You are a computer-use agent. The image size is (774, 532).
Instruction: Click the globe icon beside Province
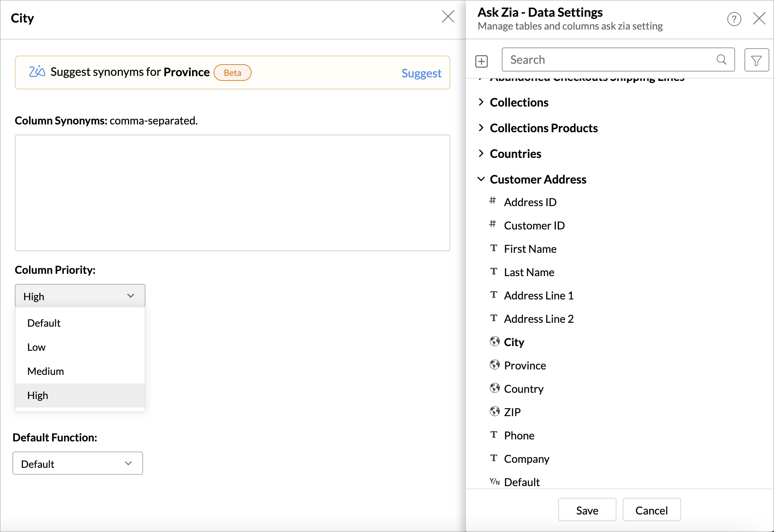pyautogui.click(x=494, y=365)
